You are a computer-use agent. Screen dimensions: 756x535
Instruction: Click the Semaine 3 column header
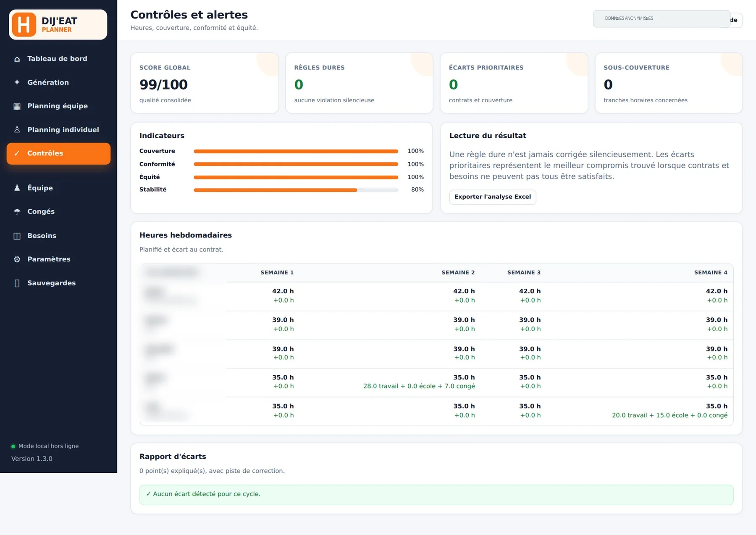524,273
